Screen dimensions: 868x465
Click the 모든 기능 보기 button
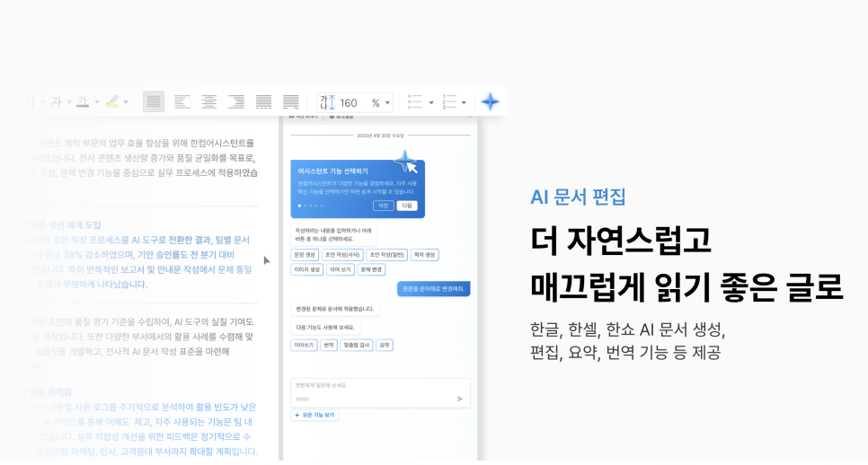(x=314, y=416)
